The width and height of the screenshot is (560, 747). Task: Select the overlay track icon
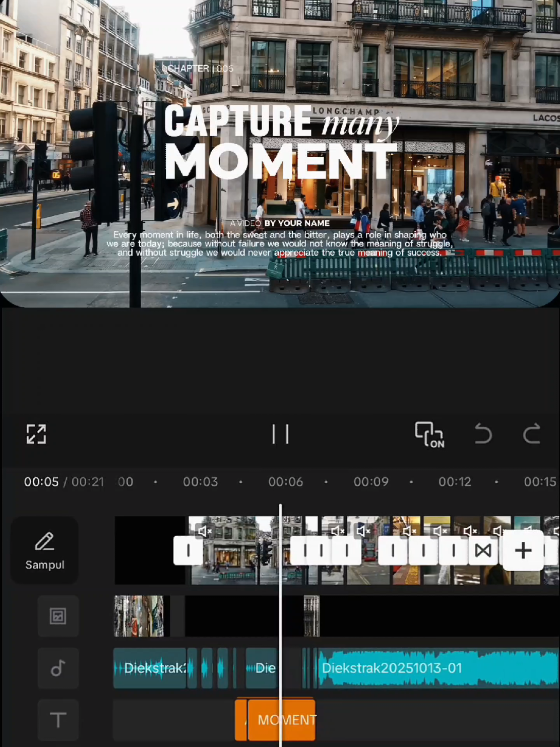58,616
